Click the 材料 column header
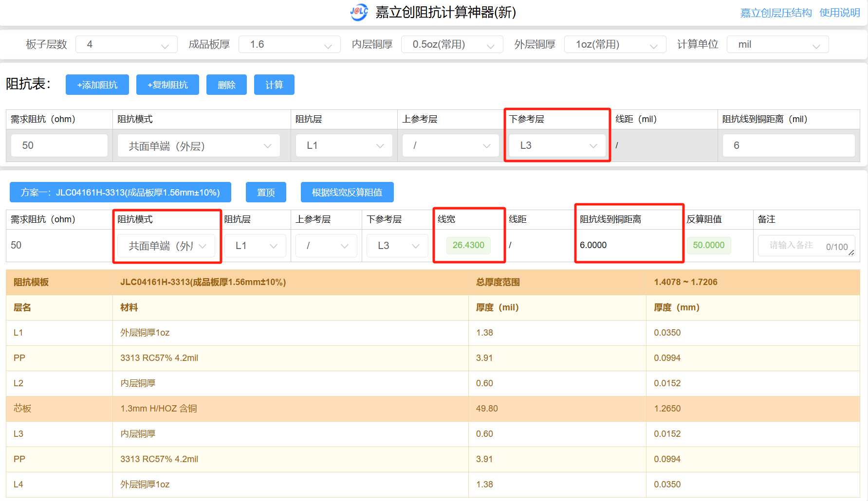Screen dimensions: 868x501 click(x=129, y=307)
